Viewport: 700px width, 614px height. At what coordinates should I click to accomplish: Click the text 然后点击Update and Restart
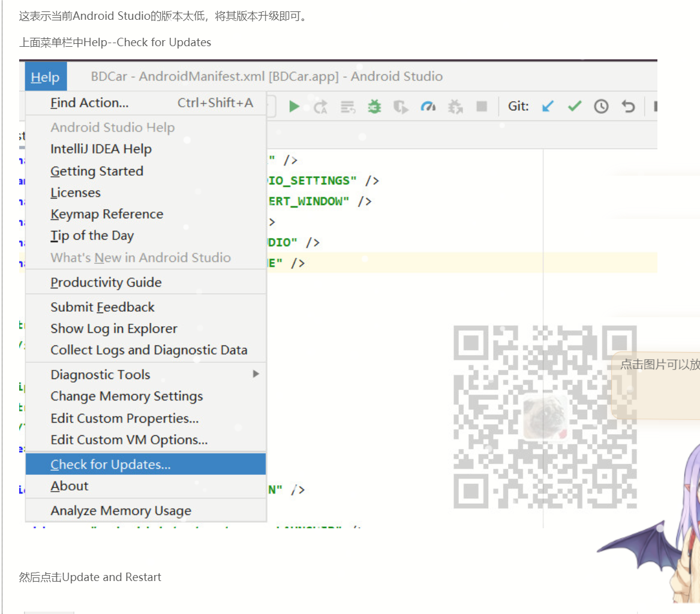90,577
